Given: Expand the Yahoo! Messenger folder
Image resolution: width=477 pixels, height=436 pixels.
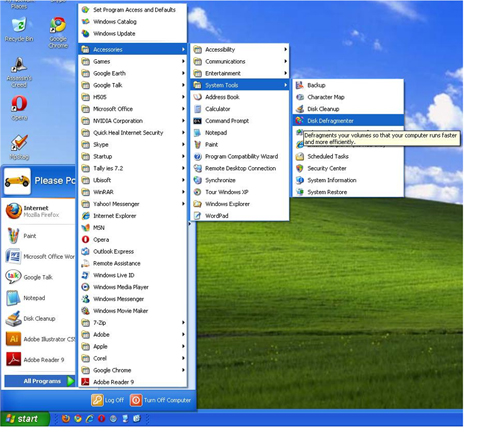Looking at the screenshot, I should click(132, 204).
